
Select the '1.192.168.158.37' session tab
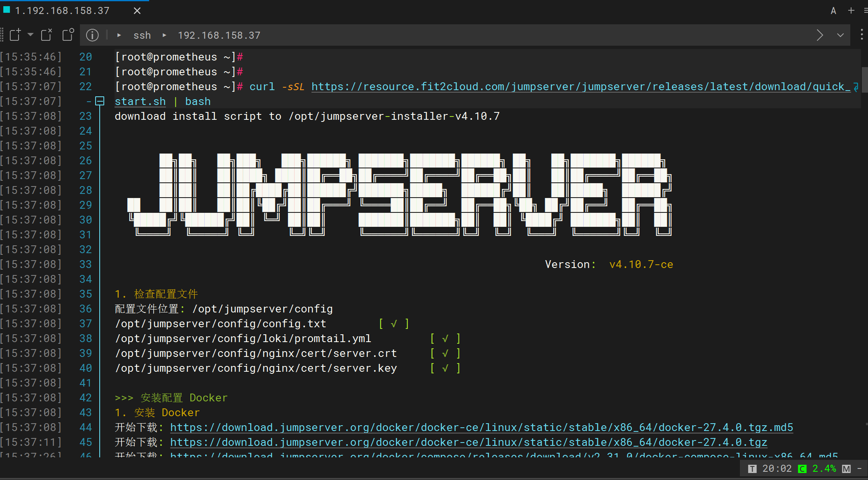point(62,11)
